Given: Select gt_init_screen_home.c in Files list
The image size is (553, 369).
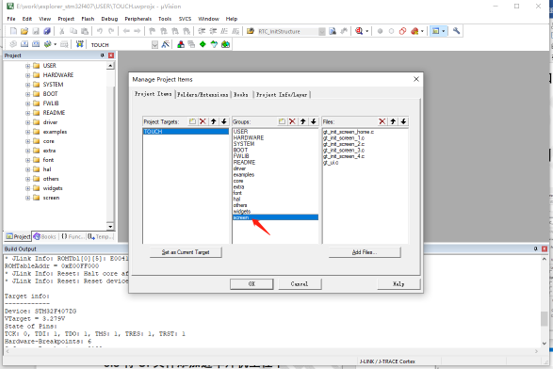Looking at the screenshot, I should [x=348, y=132].
